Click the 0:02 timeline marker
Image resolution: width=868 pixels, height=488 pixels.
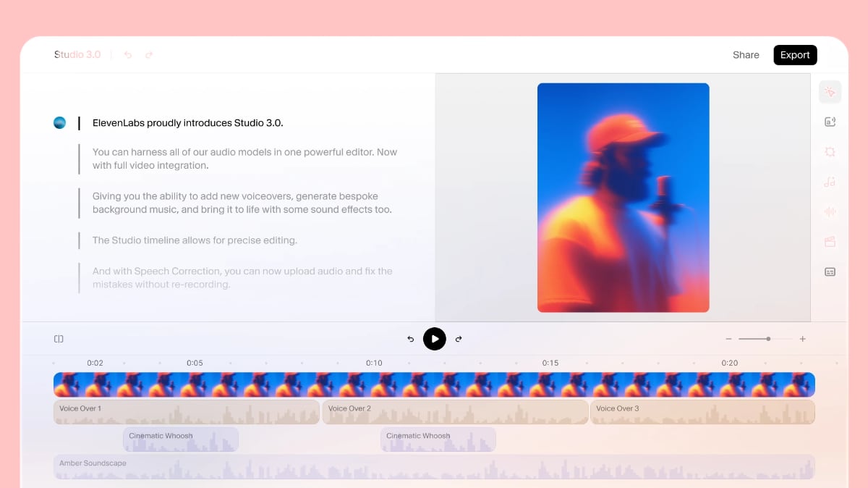(x=95, y=363)
